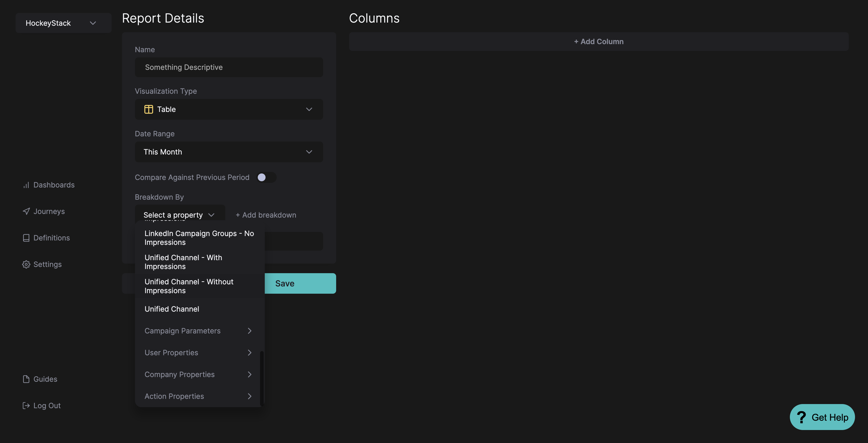Click the Settings gear icon
The height and width of the screenshot is (443, 868).
[26, 264]
